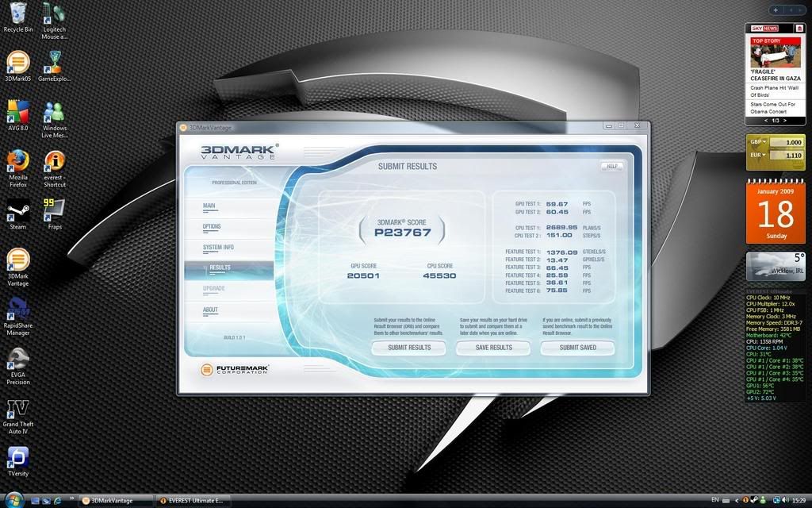
Task: Open the Fraps desktop shortcut
Action: 54,214
